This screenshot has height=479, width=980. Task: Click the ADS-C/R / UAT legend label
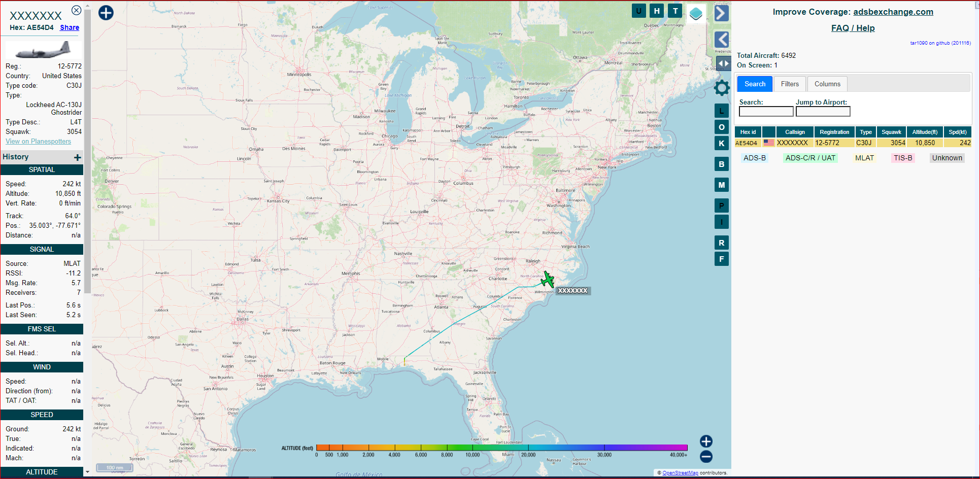(x=810, y=158)
